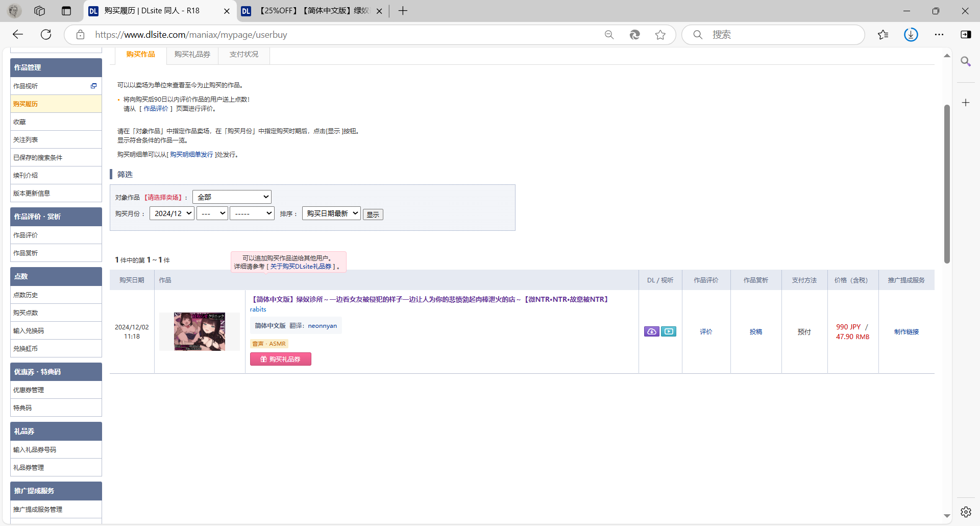
Task: Open 关于购买DLsite礼品券 link
Action: pyautogui.click(x=301, y=267)
